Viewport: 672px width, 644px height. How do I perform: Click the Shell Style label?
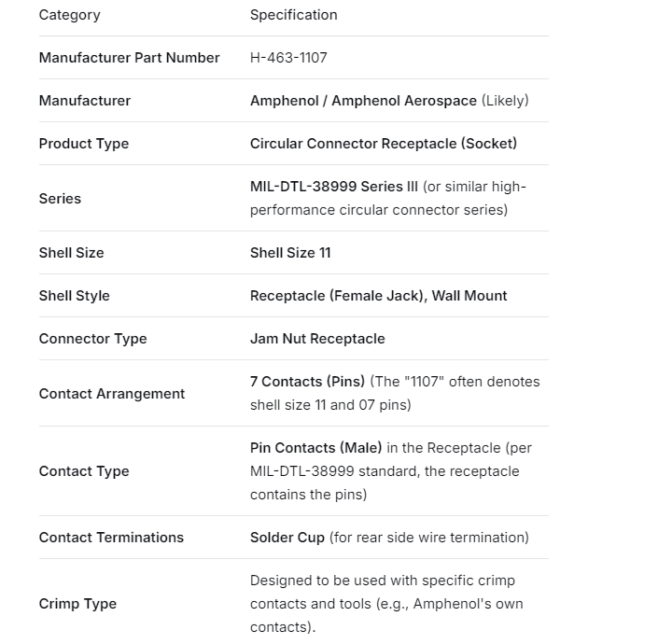coord(74,296)
